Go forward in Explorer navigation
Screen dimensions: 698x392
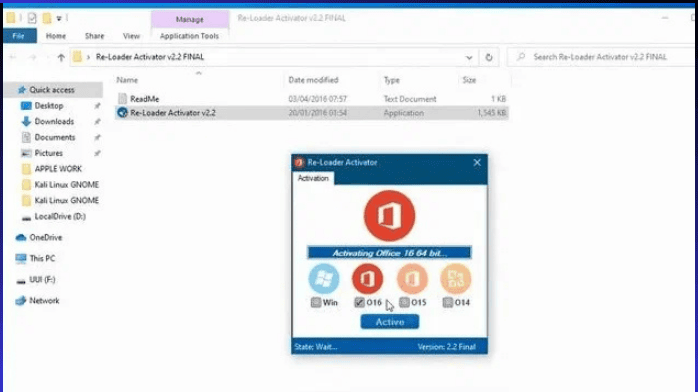coord(32,57)
